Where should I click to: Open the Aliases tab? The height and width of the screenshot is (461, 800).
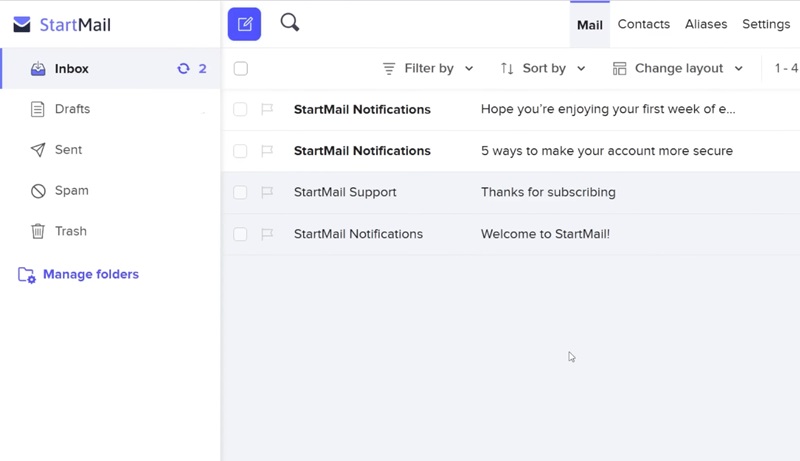click(x=706, y=24)
